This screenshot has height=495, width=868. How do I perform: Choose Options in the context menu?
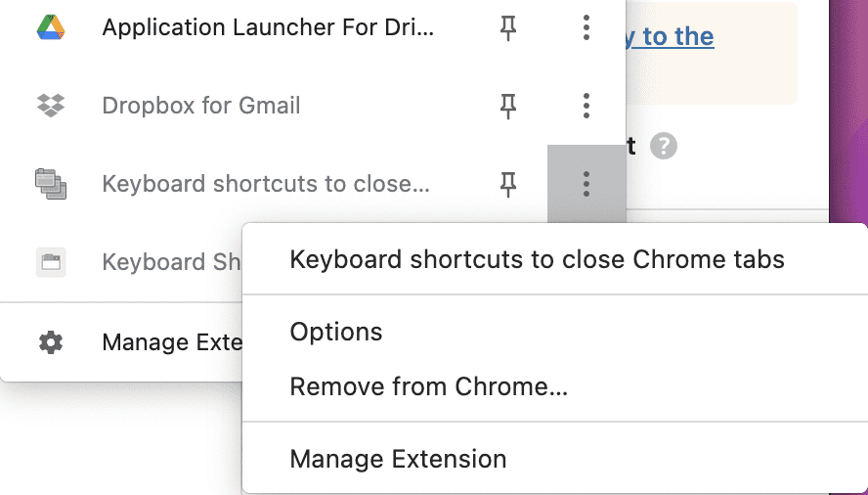coord(336,333)
